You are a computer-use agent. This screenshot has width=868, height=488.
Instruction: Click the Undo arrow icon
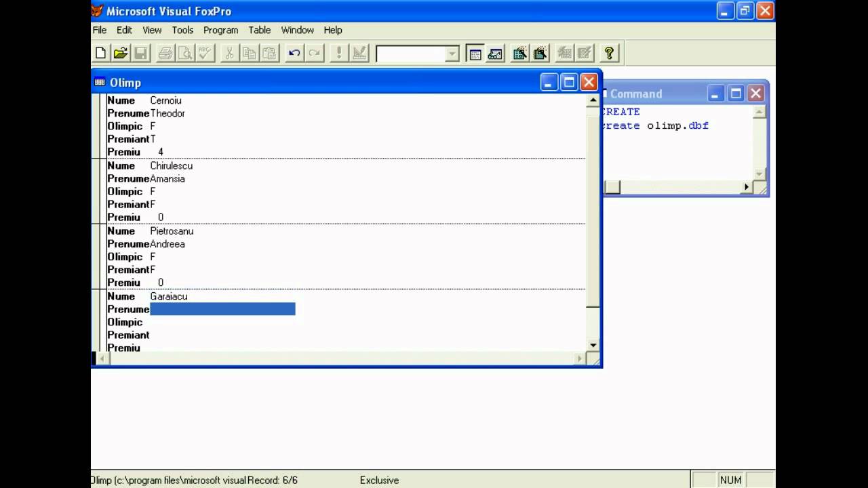[294, 54]
